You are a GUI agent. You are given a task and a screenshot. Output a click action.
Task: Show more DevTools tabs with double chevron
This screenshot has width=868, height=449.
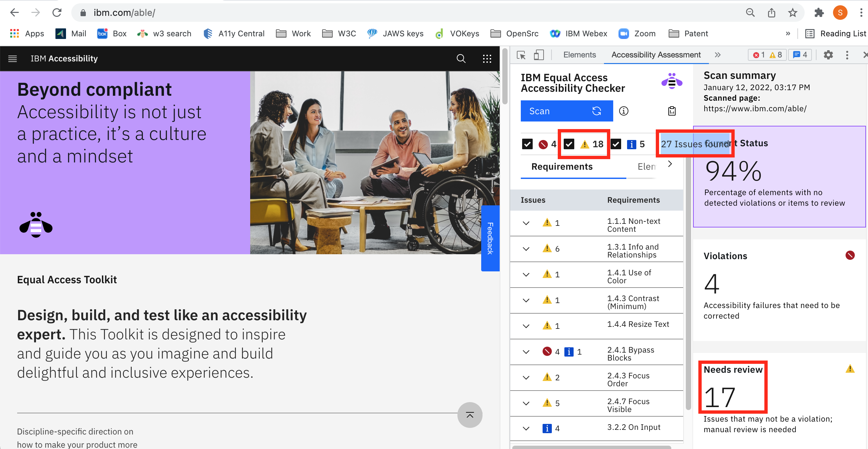(718, 55)
